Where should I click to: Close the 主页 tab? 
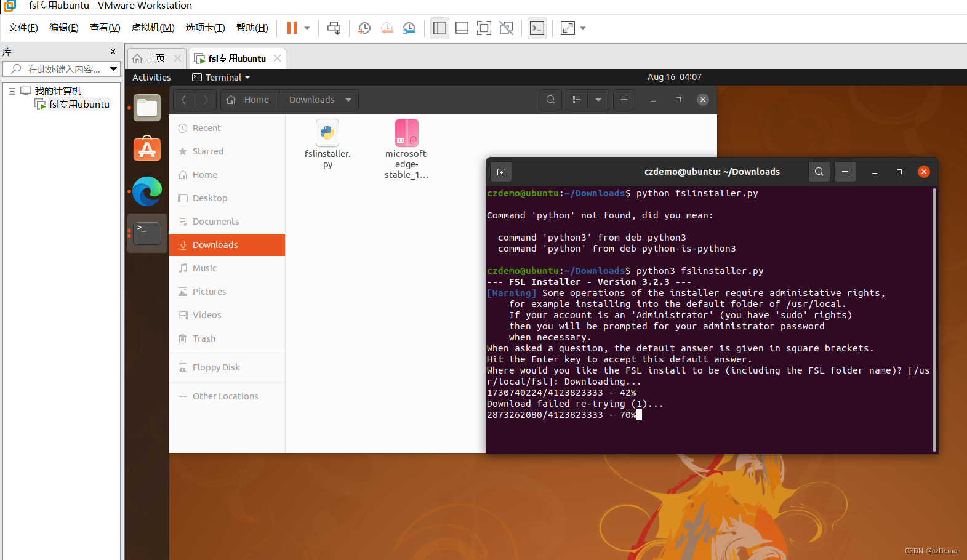coord(177,58)
